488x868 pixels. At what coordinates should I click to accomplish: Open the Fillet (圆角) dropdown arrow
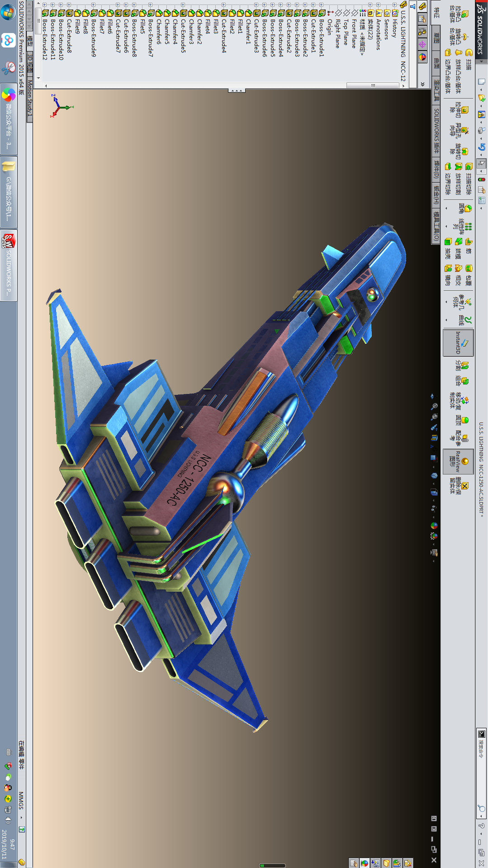pyautogui.click(x=447, y=209)
